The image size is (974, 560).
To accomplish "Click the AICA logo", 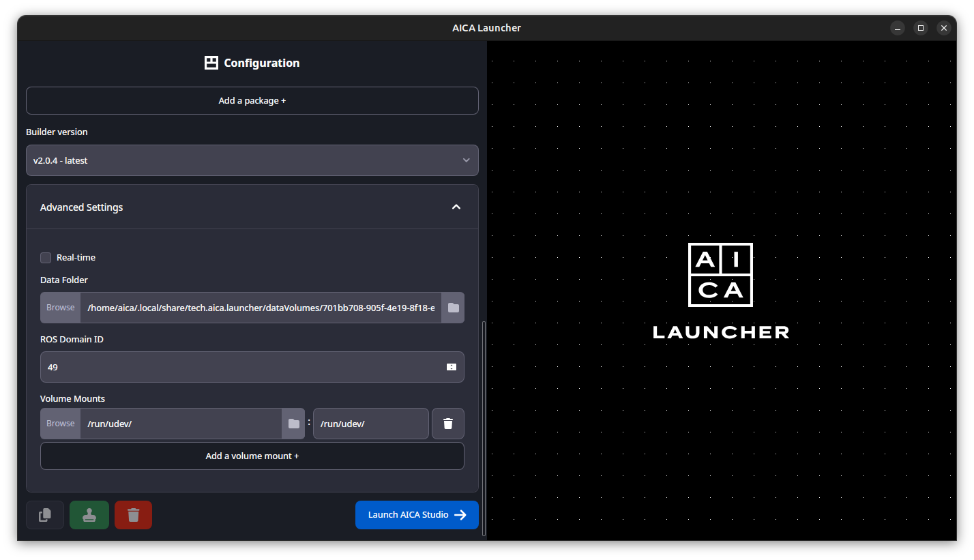I will [x=720, y=275].
